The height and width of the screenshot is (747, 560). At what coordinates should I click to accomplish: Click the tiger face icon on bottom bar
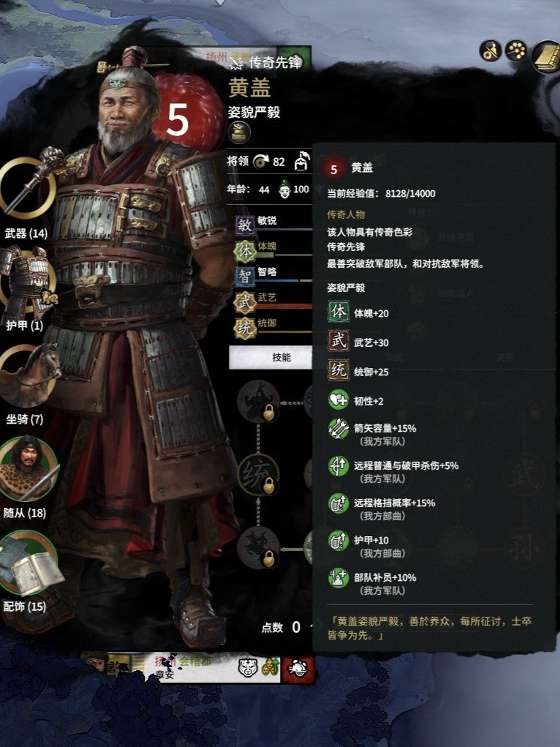tap(248, 667)
